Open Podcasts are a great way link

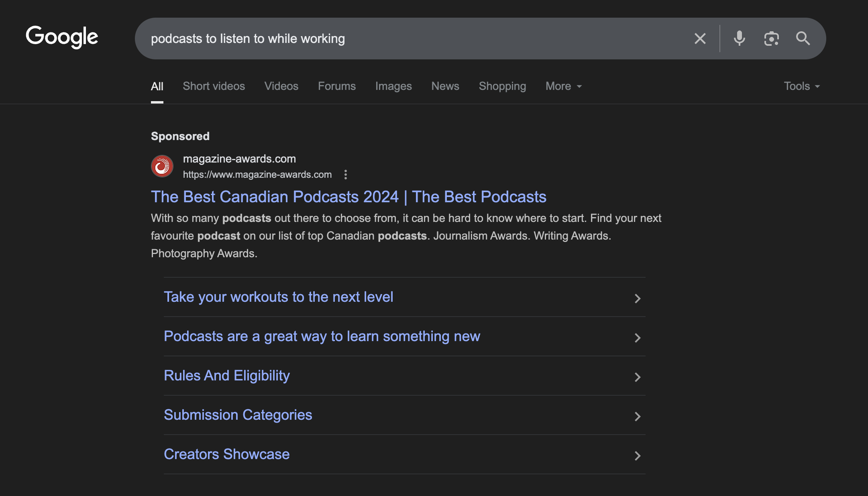click(x=322, y=336)
